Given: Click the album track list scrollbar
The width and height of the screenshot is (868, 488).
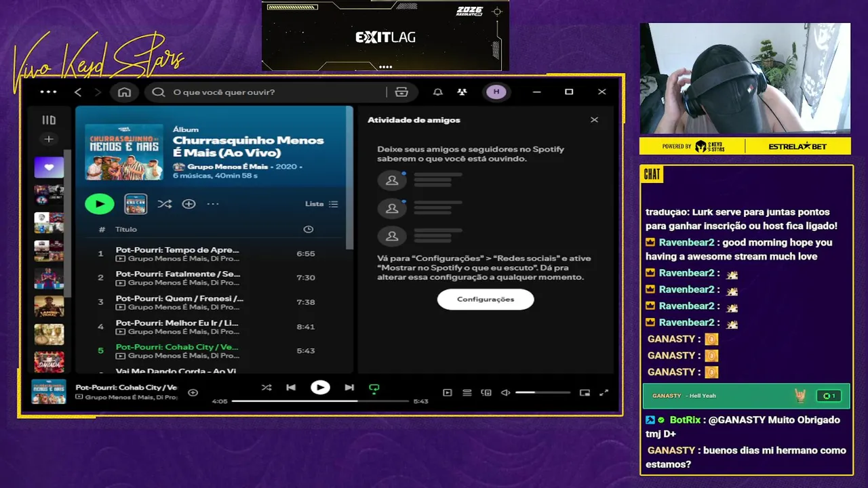Looking at the screenshot, I should [x=350, y=178].
